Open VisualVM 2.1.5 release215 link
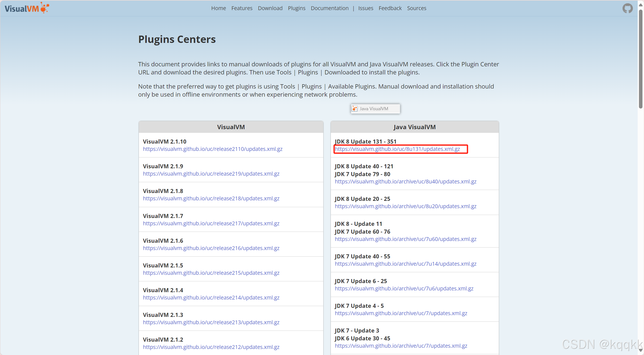The image size is (644, 355). pyautogui.click(x=211, y=273)
